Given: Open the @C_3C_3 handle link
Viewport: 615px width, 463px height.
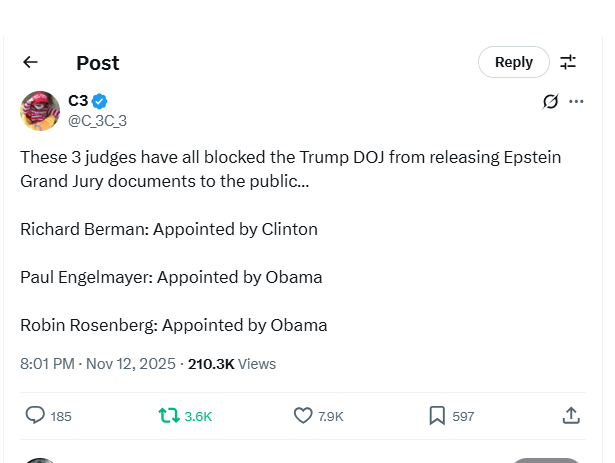Looking at the screenshot, I should tap(97, 121).
